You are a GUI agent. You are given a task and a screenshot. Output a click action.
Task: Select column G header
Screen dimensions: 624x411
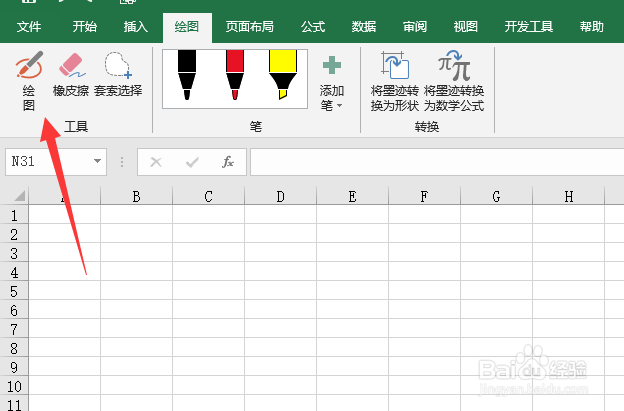click(497, 196)
